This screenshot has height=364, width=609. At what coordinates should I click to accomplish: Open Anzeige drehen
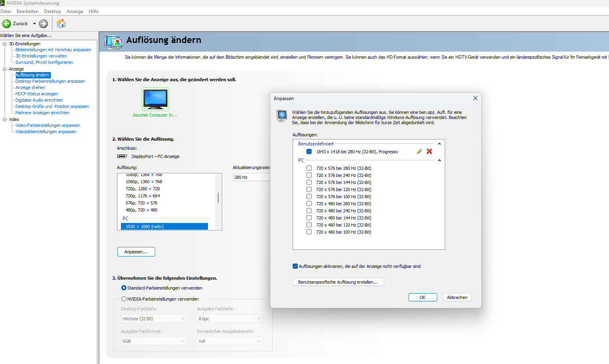tap(30, 87)
